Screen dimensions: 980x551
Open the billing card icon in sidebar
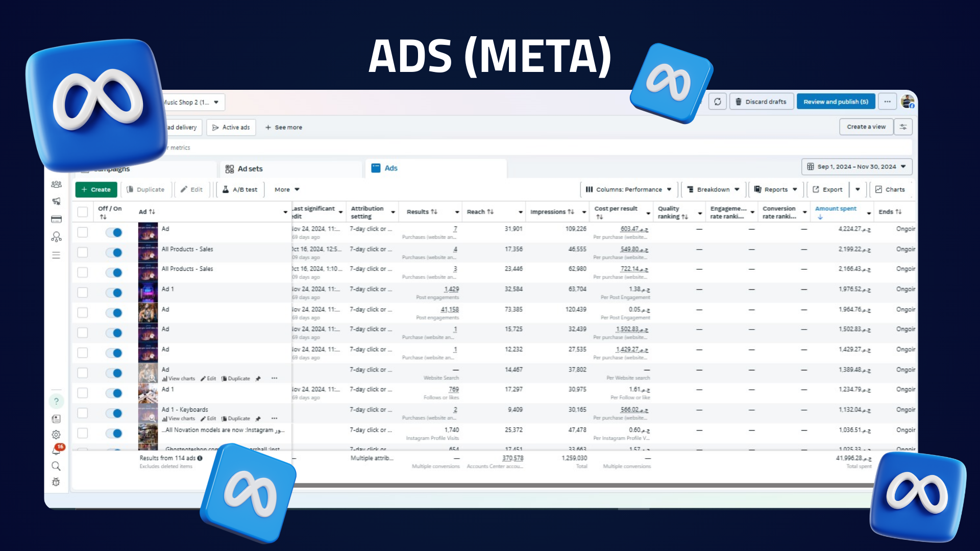click(56, 219)
